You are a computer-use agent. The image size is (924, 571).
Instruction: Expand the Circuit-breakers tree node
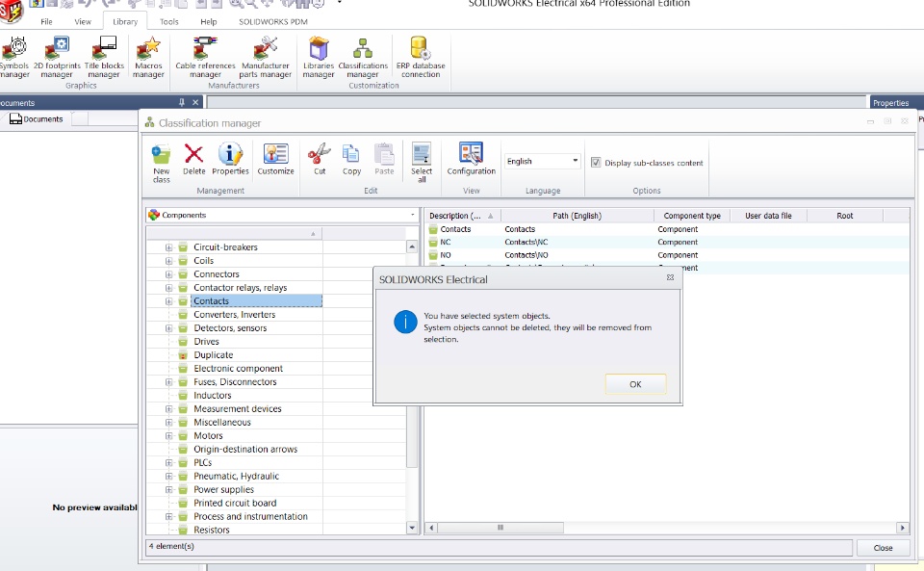point(169,247)
